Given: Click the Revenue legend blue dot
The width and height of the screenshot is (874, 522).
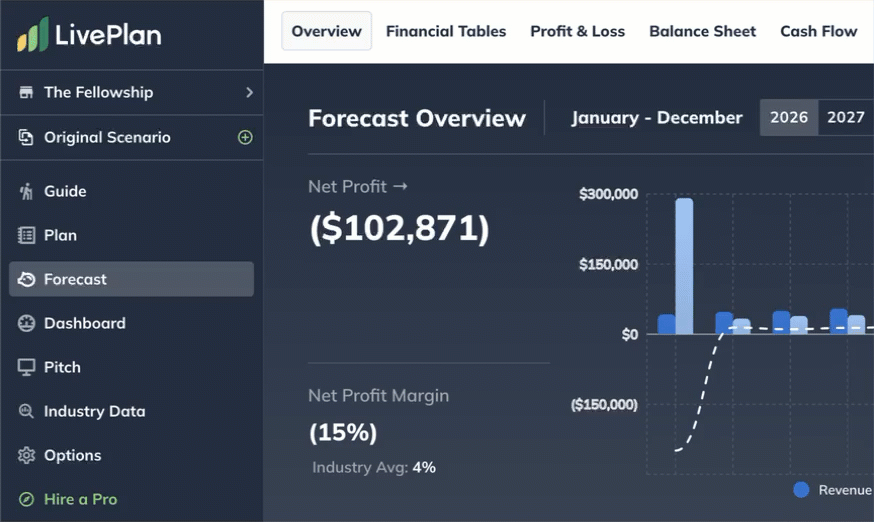Looking at the screenshot, I should tap(801, 490).
